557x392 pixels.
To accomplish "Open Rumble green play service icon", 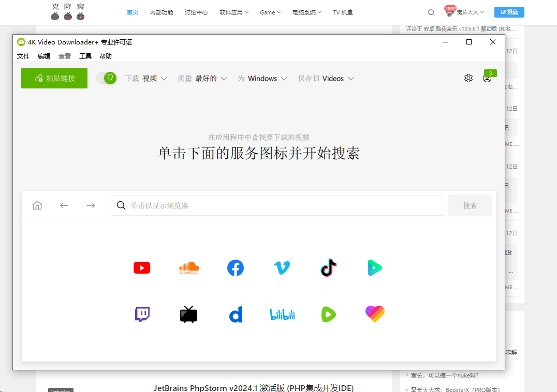I will click(329, 314).
